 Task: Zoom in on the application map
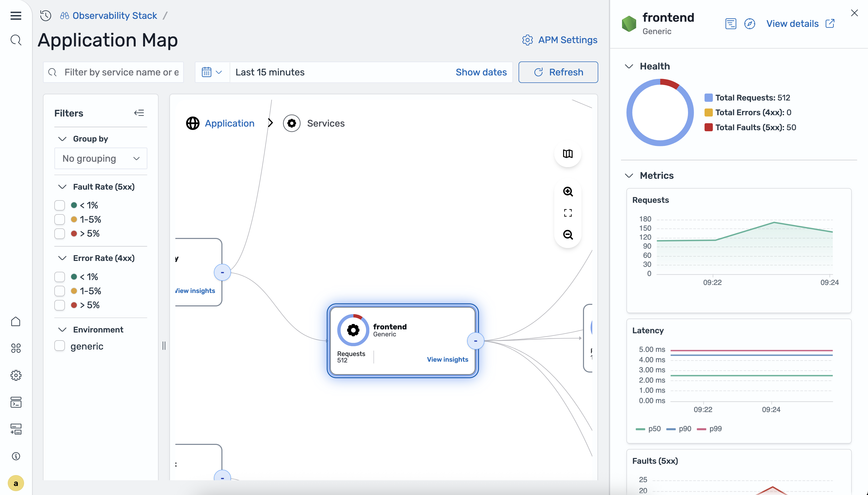[x=567, y=192]
